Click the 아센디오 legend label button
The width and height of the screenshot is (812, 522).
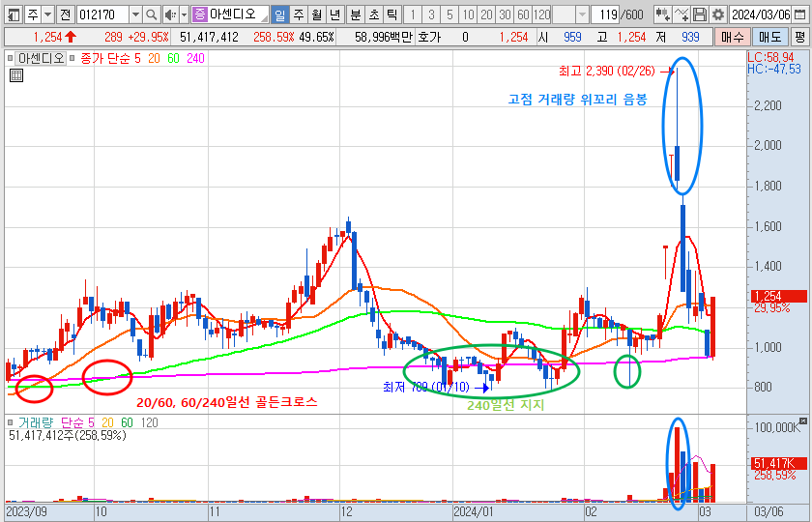[x=41, y=59]
